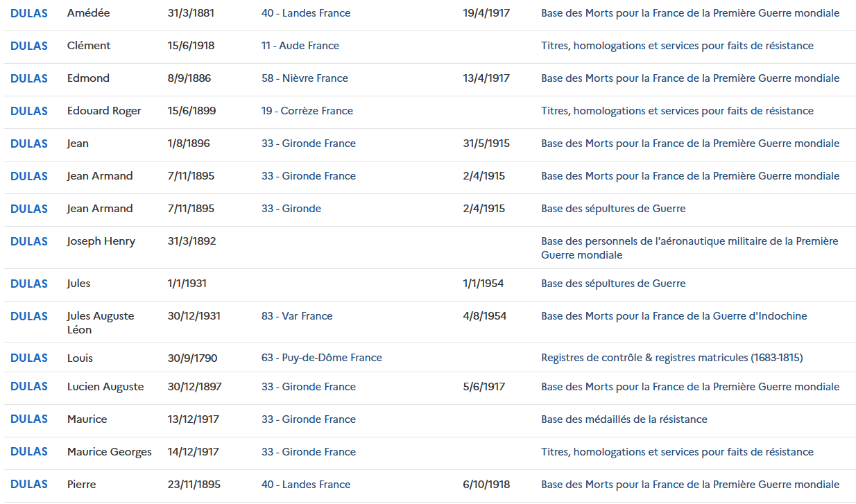Viewport: 856px width, 504px height.
Task: Click '19 - Corrèze France' department link
Action: pyautogui.click(x=307, y=111)
